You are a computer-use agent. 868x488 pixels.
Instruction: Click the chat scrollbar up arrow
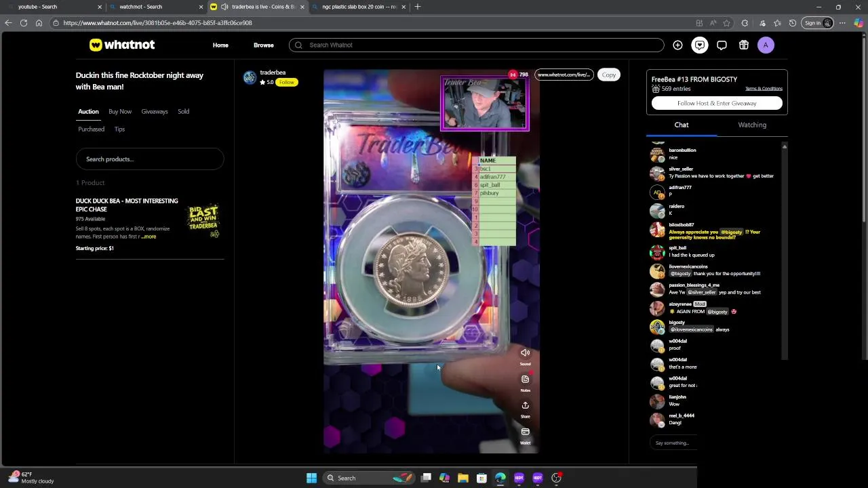tap(784, 146)
